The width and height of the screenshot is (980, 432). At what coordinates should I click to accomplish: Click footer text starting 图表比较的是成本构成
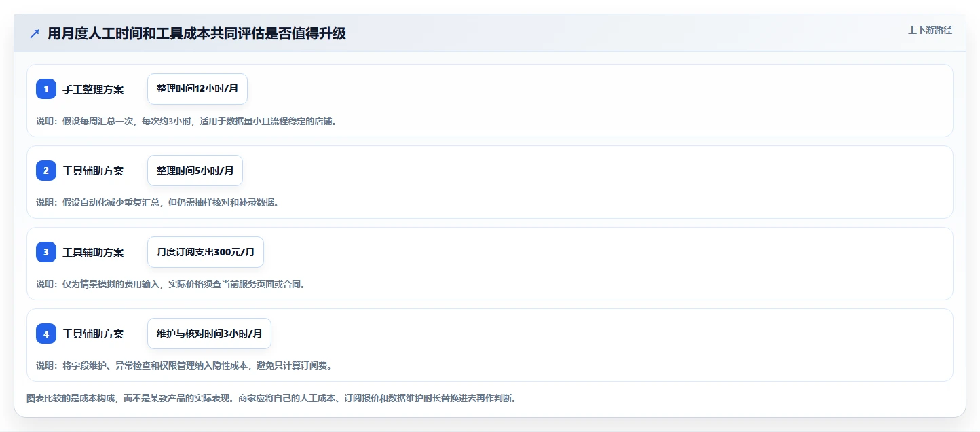pyautogui.click(x=271, y=398)
